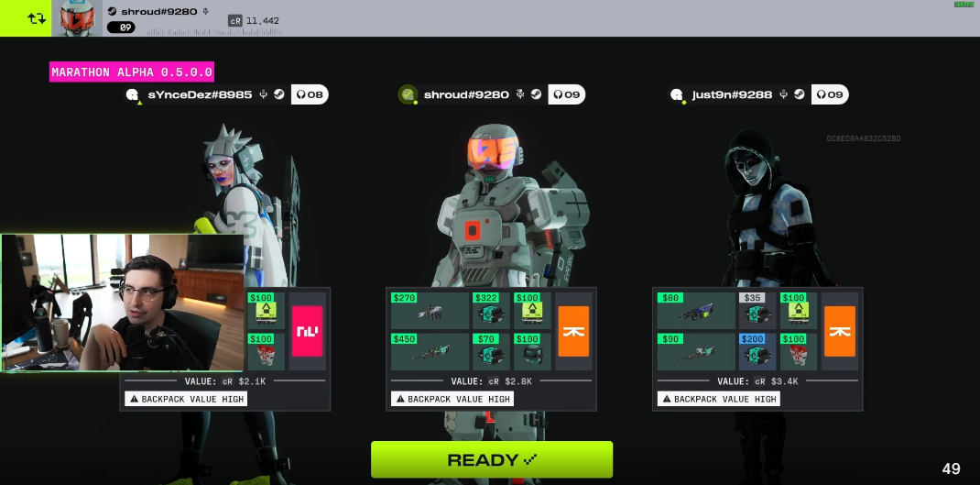Viewport: 980px width, 485px height.
Task: Click the cR credits icon beside 11,442
Action: coord(235,21)
